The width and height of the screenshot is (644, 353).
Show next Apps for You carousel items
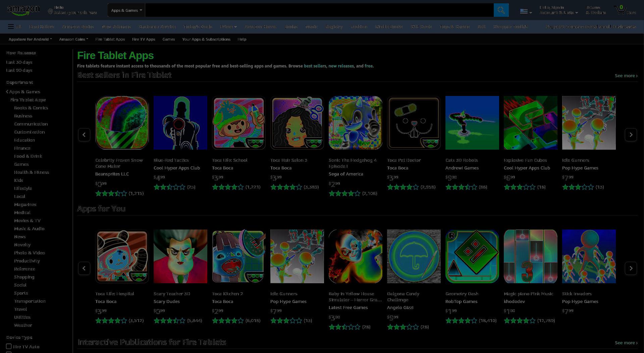pos(631,268)
